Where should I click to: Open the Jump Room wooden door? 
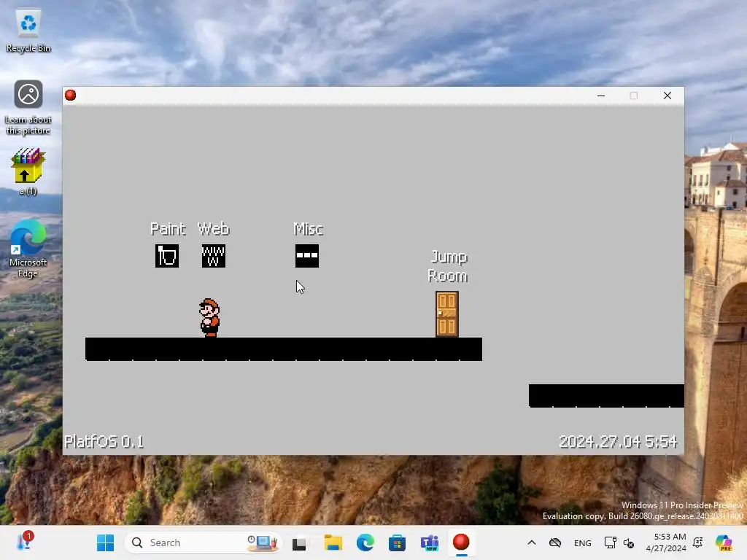point(447,314)
